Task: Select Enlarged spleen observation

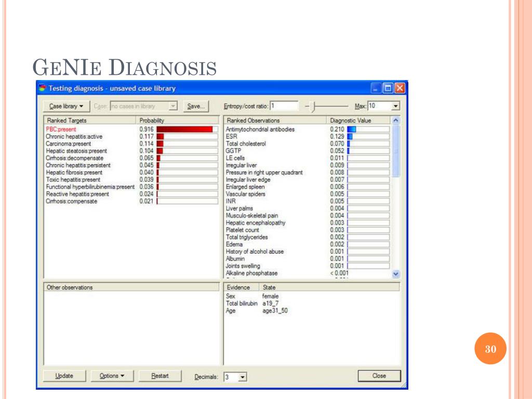Action: (308, 187)
